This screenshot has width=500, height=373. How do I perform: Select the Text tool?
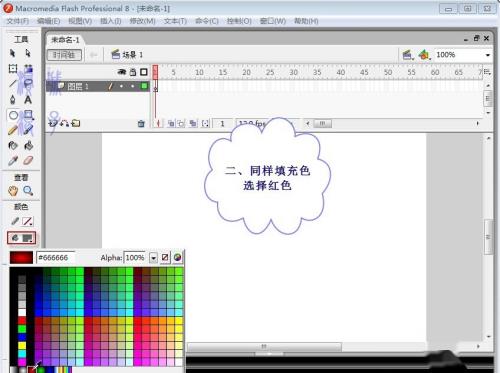[28, 100]
